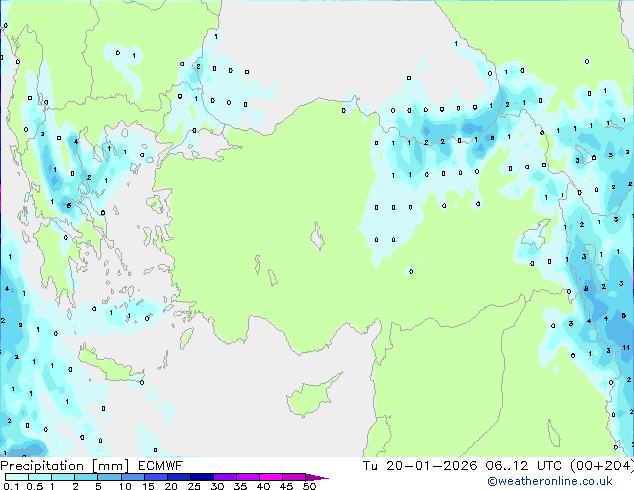Click the '50' legend scale label
The width and height of the screenshot is (634, 490).
point(310,486)
